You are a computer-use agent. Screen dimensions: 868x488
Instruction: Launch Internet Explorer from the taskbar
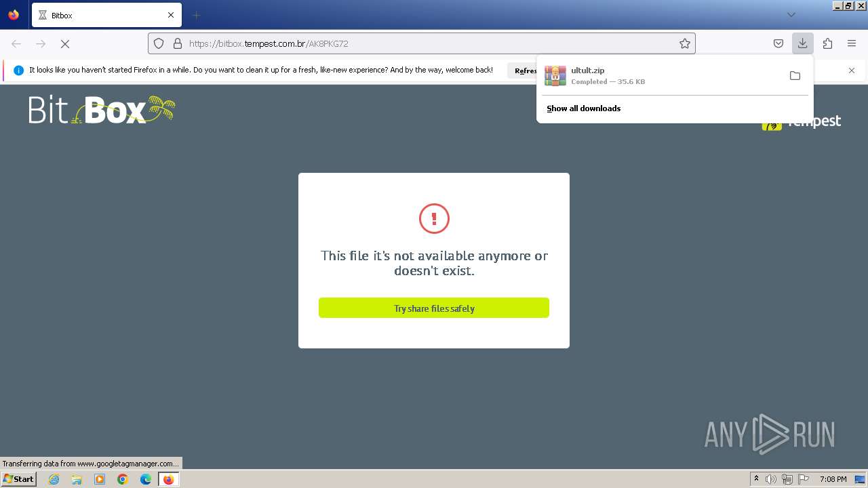pyautogui.click(x=54, y=479)
